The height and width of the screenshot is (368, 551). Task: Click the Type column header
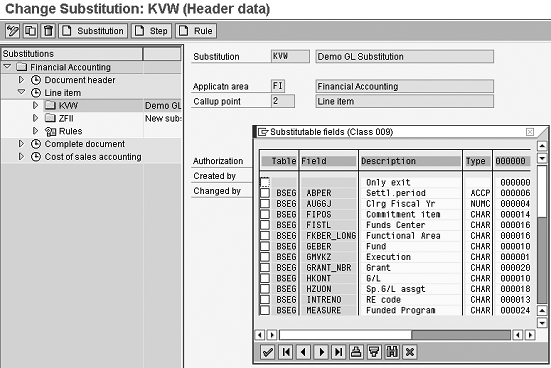click(477, 161)
